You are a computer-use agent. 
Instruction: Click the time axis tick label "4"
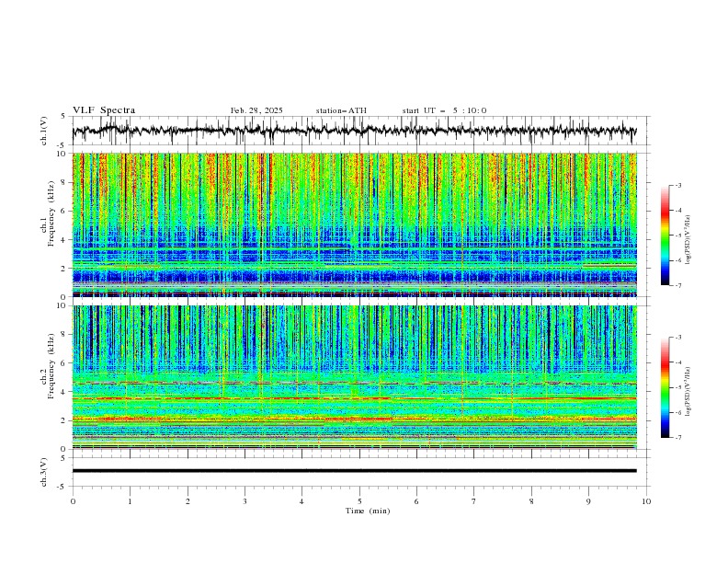[x=301, y=501]
